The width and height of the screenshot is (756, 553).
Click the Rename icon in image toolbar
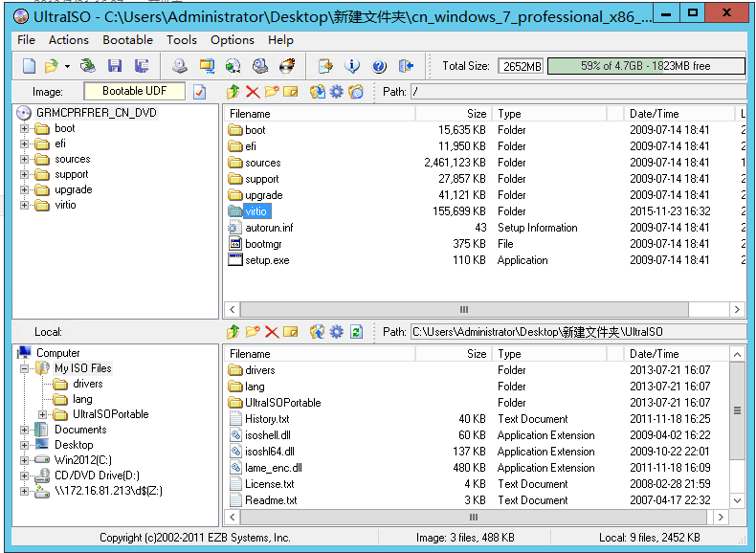291,91
